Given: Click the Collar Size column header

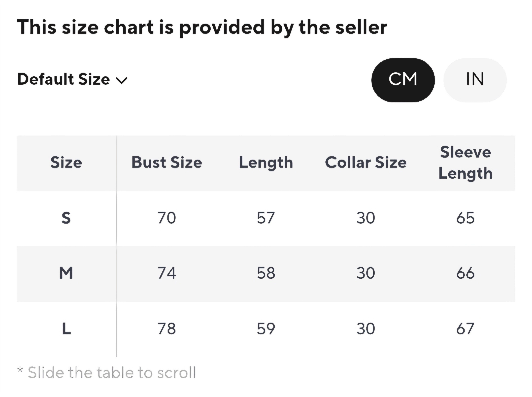Looking at the screenshot, I should [366, 162].
